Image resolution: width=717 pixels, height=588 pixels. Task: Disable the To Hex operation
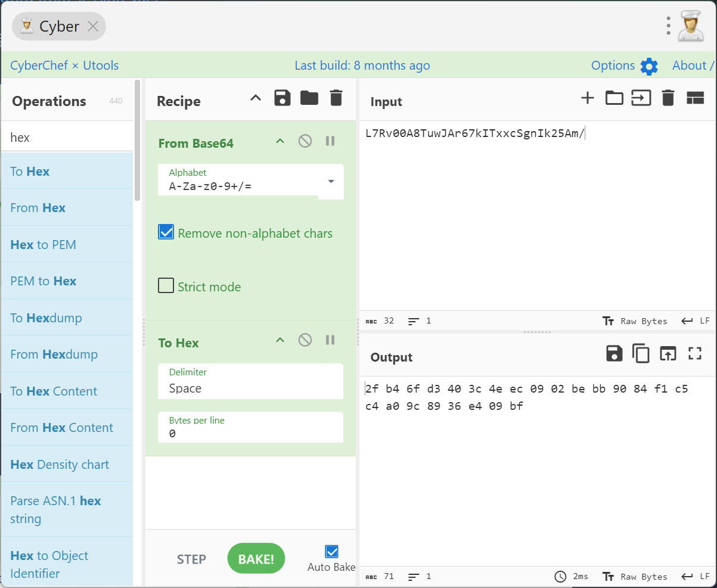click(x=305, y=340)
